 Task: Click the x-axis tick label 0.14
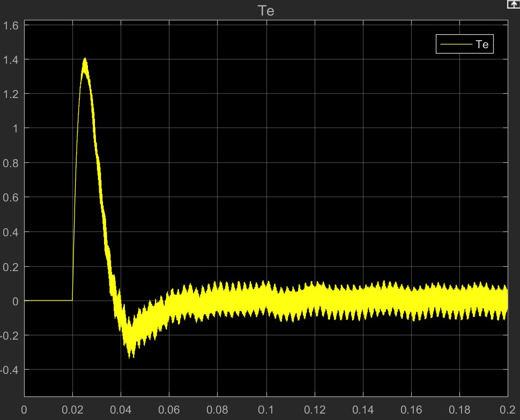(x=363, y=410)
